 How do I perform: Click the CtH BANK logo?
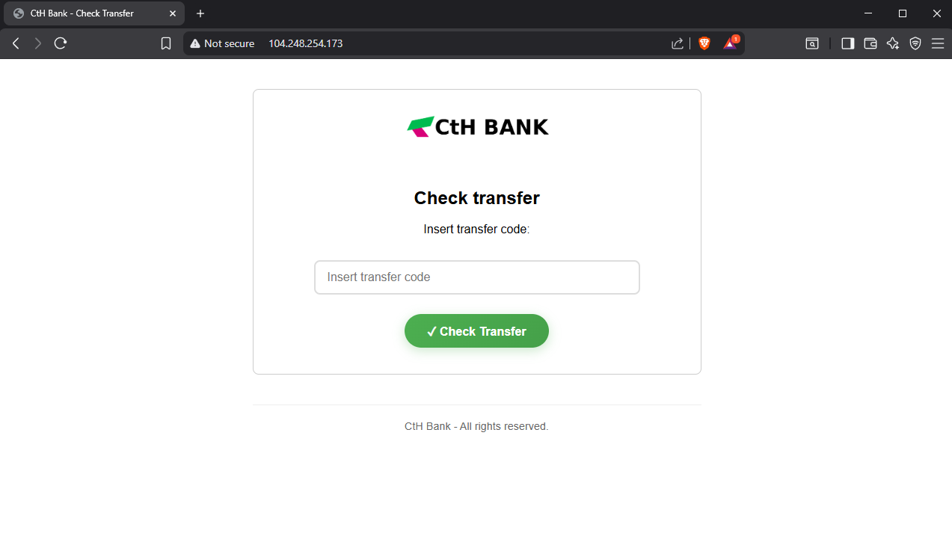[477, 127]
